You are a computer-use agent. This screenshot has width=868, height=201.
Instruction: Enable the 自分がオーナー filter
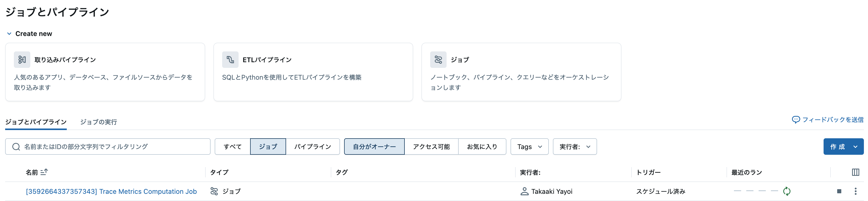pyautogui.click(x=374, y=146)
